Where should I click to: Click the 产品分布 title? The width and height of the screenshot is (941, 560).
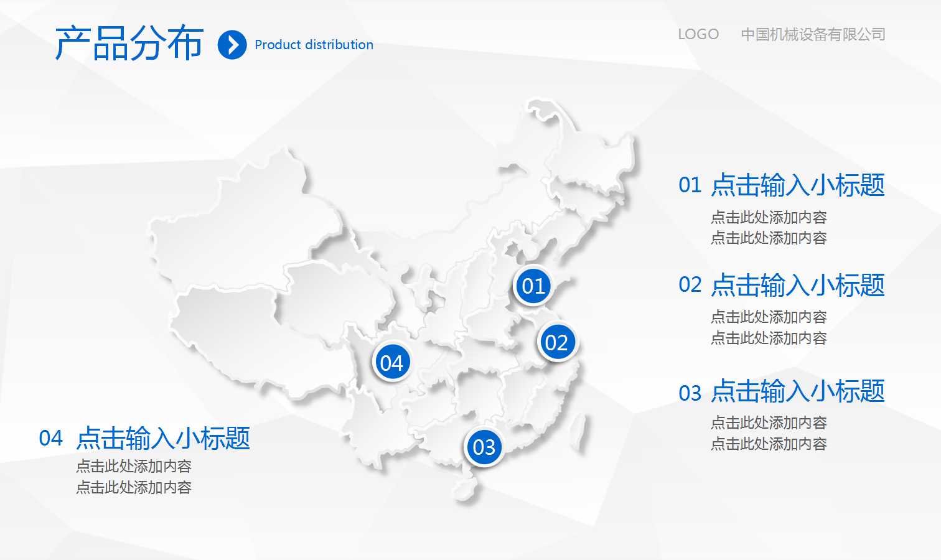[129, 44]
